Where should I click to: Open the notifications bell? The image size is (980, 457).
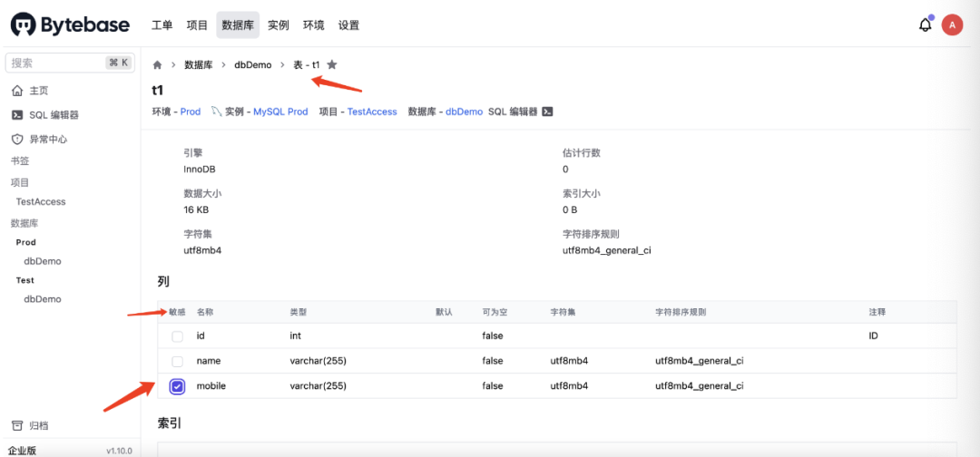925,25
